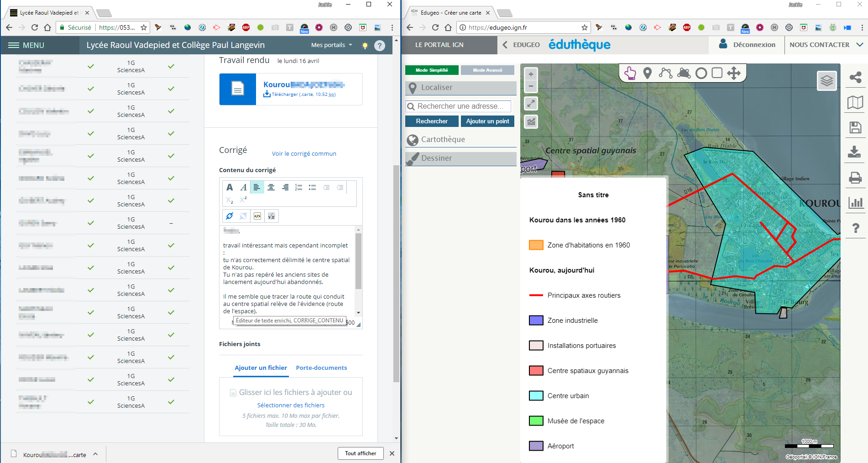Open the map layers panel

[x=826, y=81]
